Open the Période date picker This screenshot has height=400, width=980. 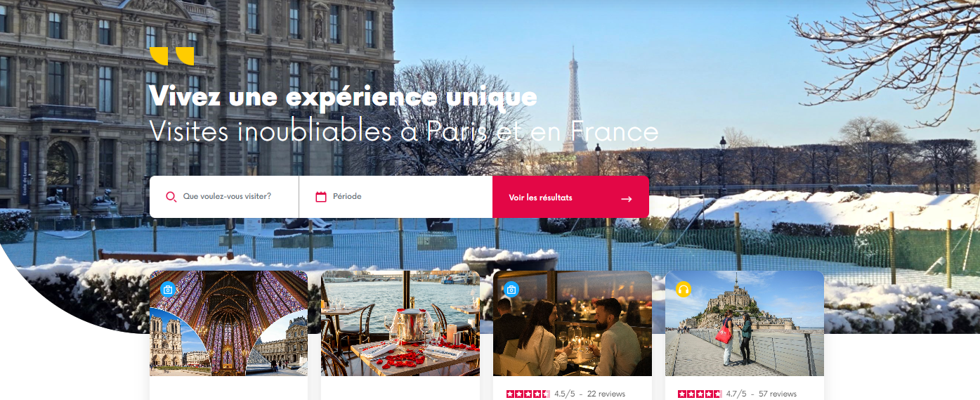tap(396, 197)
